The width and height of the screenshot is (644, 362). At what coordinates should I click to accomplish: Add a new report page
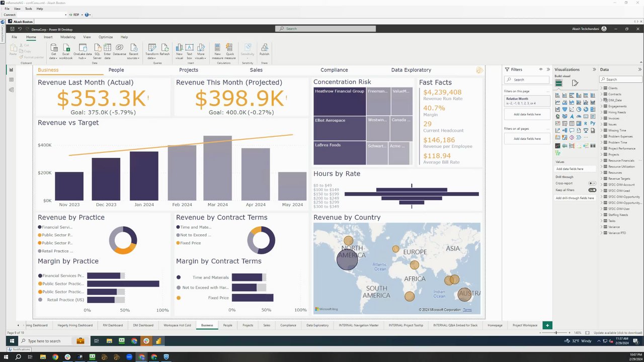click(x=547, y=325)
